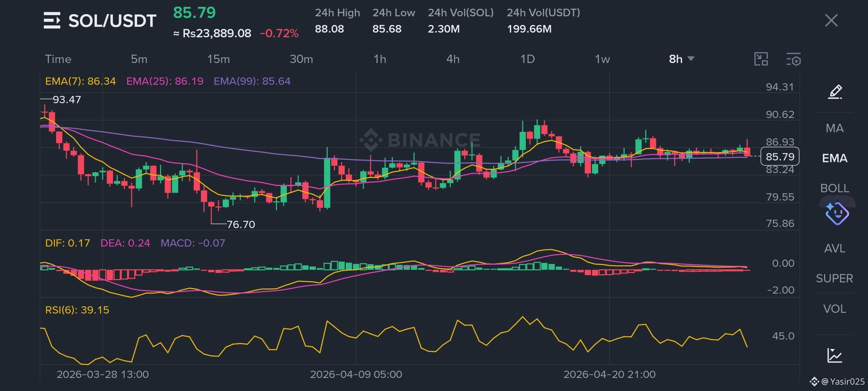Image resolution: width=868 pixels, height=391 pixels.
Task: Click the 2026-04-09 05:00 date label
Action: click(x=356, y=374)
